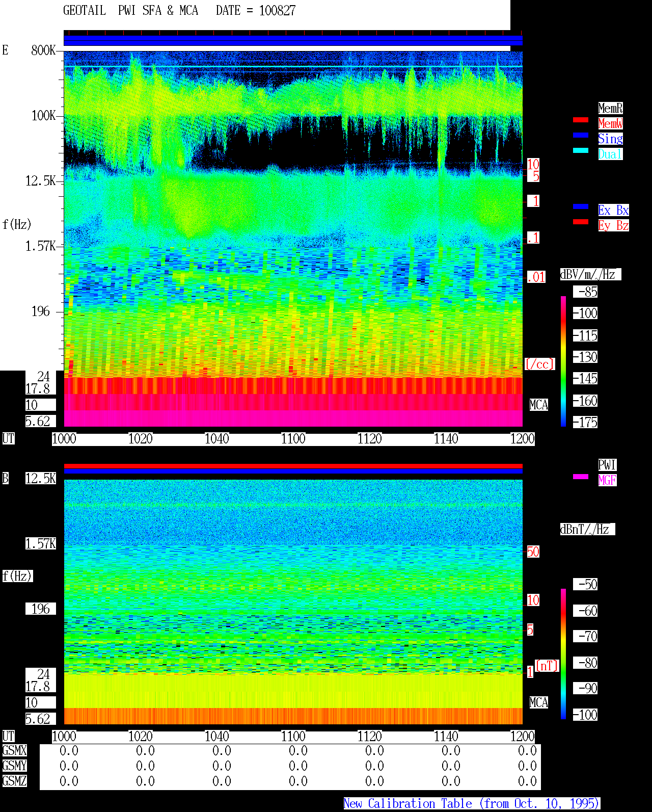Screen dimensions: 652x812
Task: Click the Ey Bz legend label
Action: click(x=613, y=225)
